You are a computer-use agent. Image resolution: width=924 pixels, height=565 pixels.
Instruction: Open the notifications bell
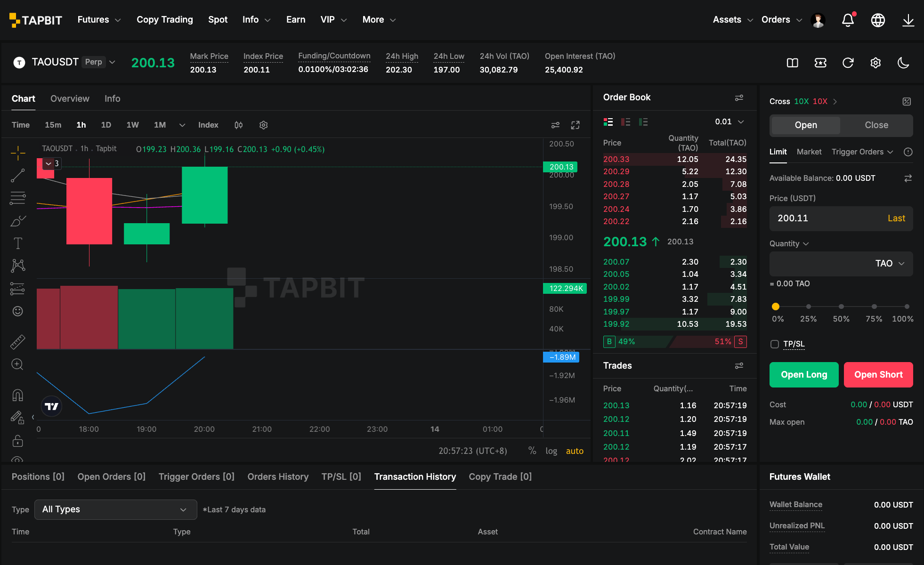pos(848,20)
